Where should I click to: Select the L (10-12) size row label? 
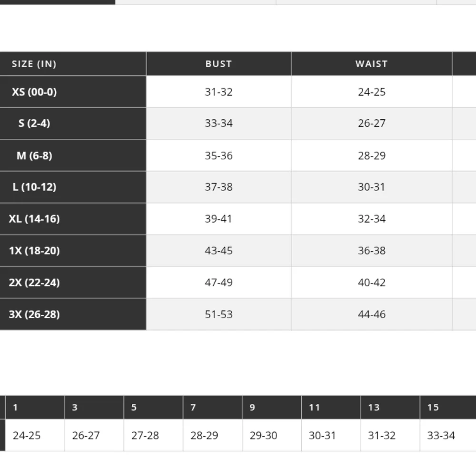pyautogui.click(x=34, y=187)
